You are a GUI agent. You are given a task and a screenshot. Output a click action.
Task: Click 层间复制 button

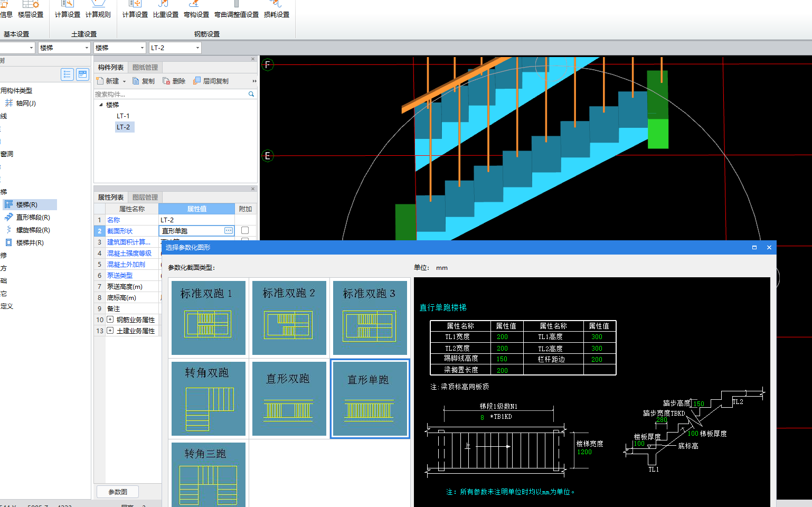pyautogui.click(x=211, y=81)
